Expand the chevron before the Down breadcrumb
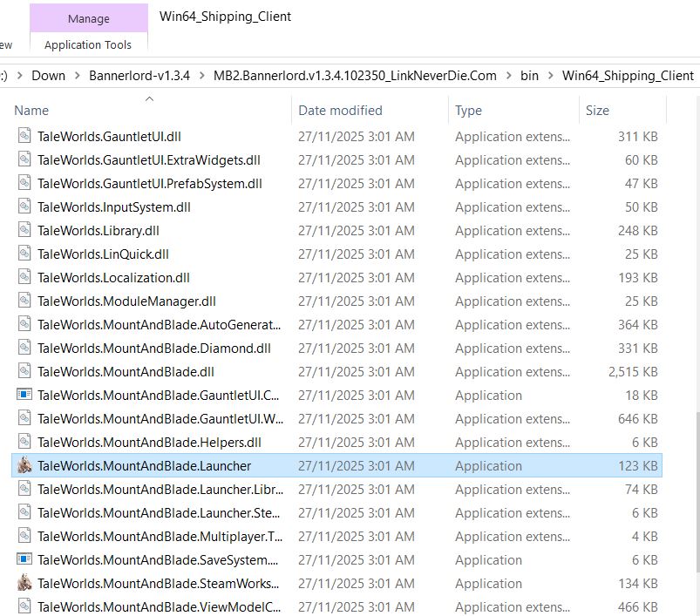Screen dimensions: 700x616 (x=20, y=76)
